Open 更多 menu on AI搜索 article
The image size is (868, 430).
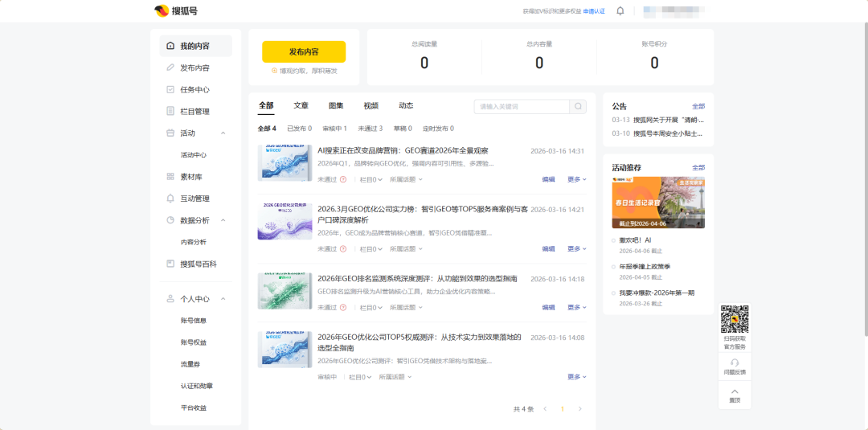click(577, 179)
